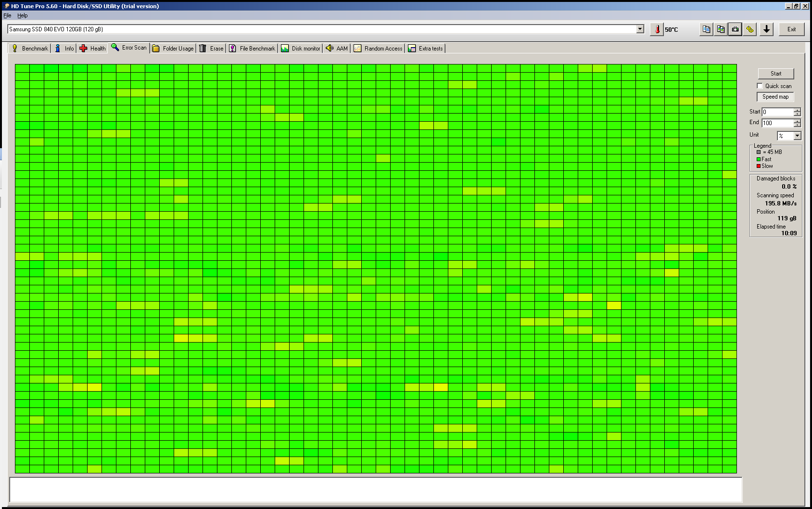Copy text results to clipboard icon
This screenshot has width=812, height=509.
(x=706, y=29)
